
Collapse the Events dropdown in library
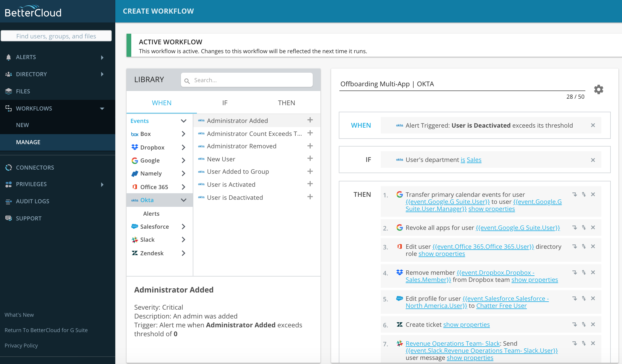coord(183,121)
